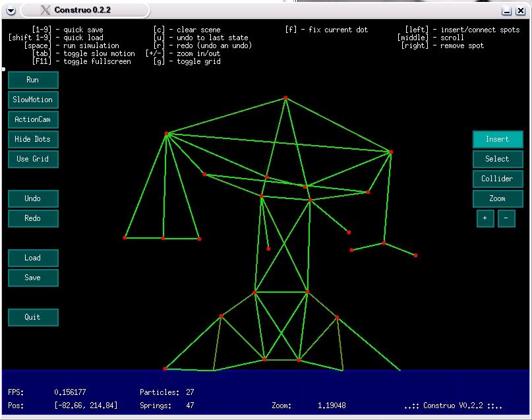532x420 pixels.
Task: Toggle SlowMotion mode
Action: pos(33,100)
